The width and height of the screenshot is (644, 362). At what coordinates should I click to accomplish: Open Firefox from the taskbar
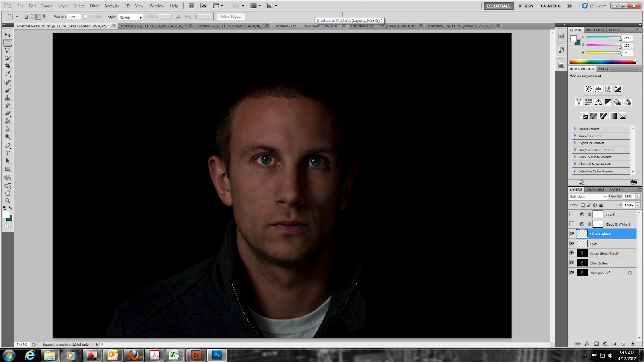(133, 355)
